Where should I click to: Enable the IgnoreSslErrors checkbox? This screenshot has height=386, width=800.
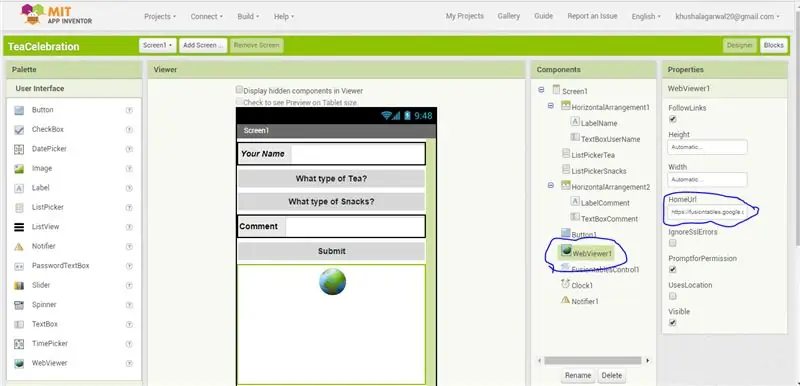coord(672,243)
